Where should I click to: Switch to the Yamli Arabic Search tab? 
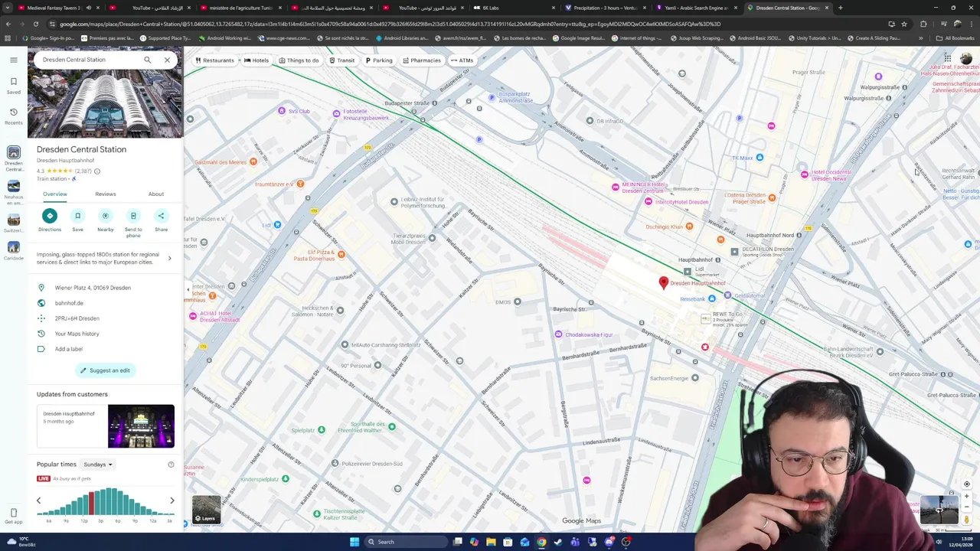click(x=697, y=8)
